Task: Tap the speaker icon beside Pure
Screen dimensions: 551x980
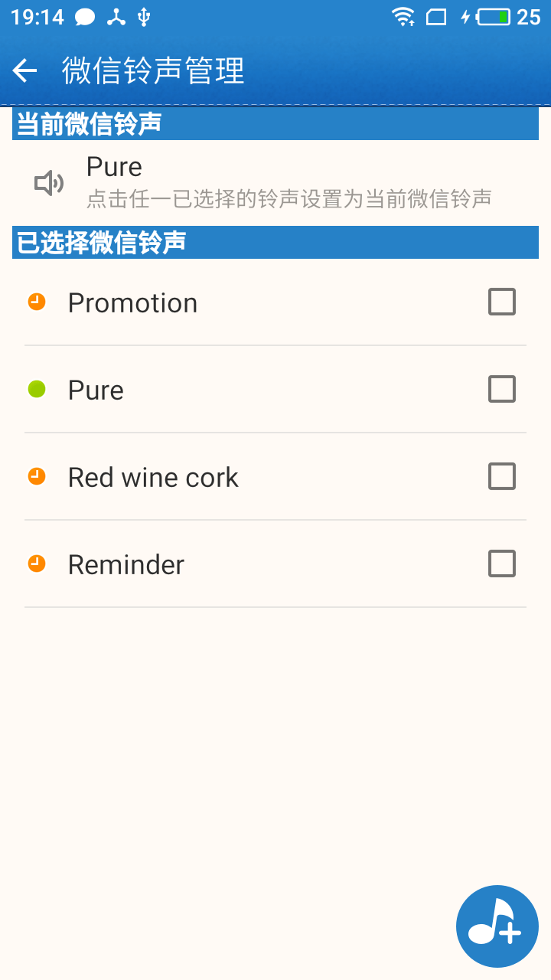Action: click(x=49, y=183)
